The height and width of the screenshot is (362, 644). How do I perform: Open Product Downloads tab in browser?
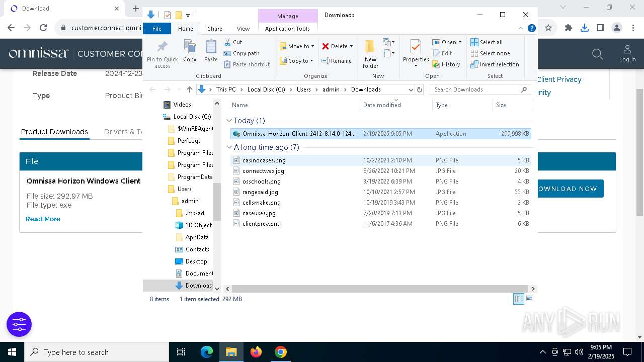(54, 132)
